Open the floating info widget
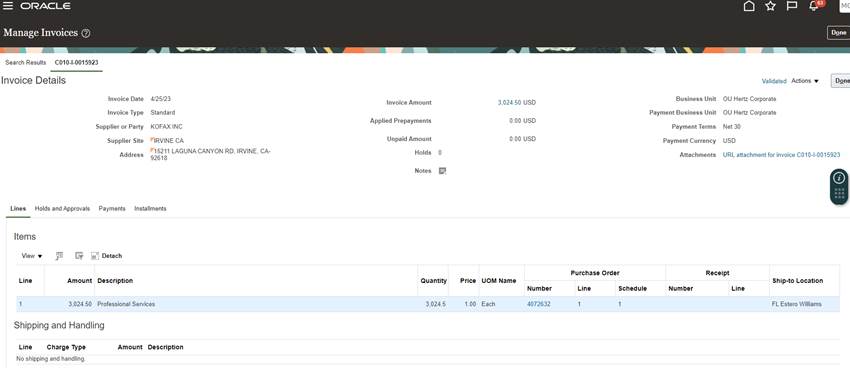The height and width of the screenshot is (368, 850). point(839,178)
